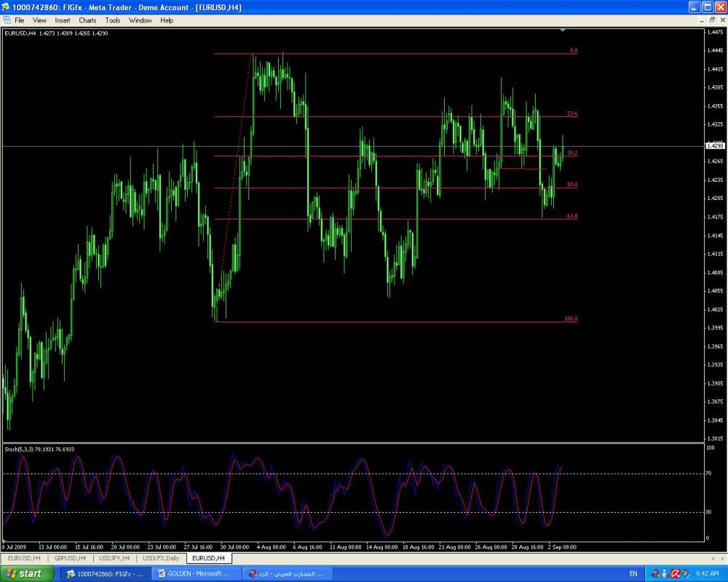Viewport: 728px width, 582px height.
Task: Open the Help menu
Action: (x=167, y=20)
